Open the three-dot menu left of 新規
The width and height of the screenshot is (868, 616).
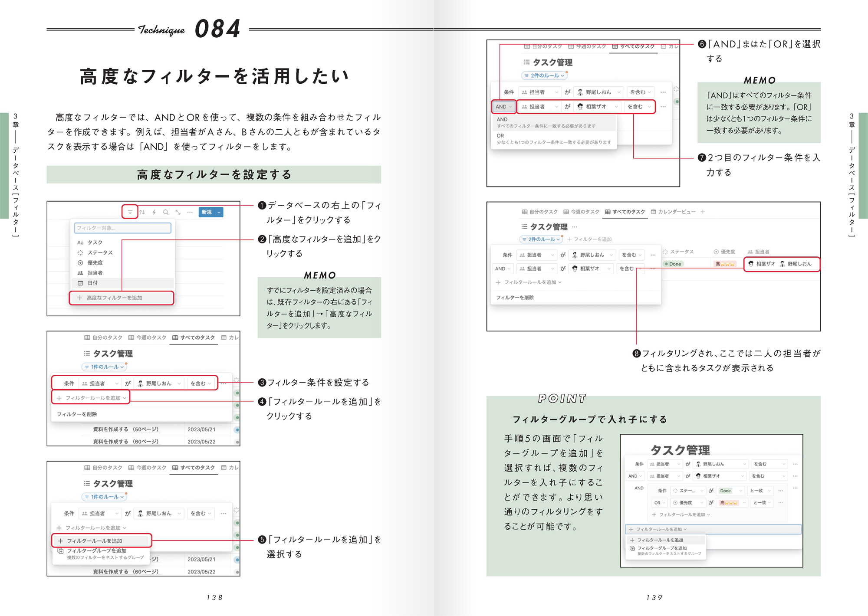[x=190, y=212]
